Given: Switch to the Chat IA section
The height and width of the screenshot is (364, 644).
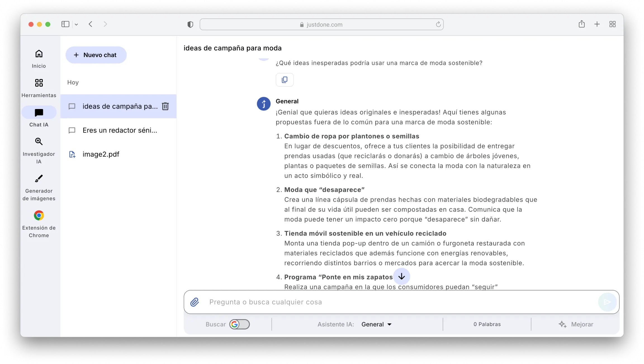Looking at the screenshot, I should tap(39, 113).
